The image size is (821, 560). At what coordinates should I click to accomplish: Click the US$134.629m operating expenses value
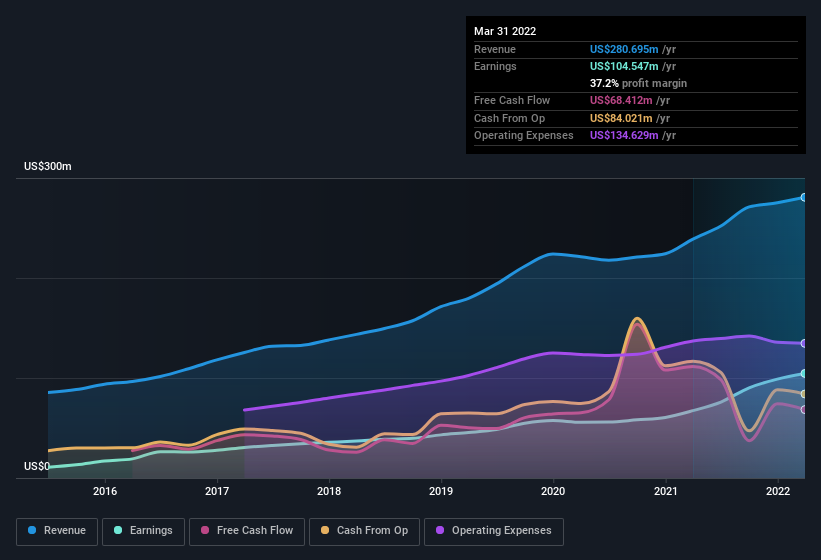click(x=625, y=135)
